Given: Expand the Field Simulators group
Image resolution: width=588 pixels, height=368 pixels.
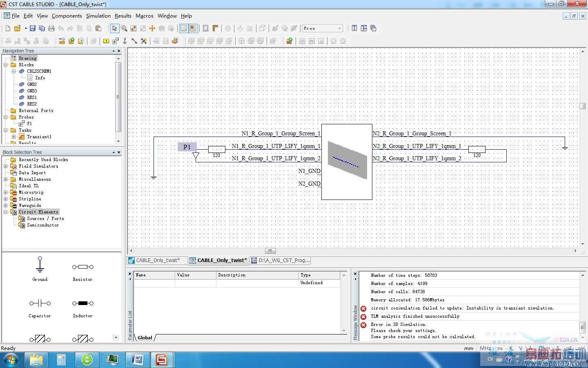Looking at the screenshot, I should coord(6,166).
